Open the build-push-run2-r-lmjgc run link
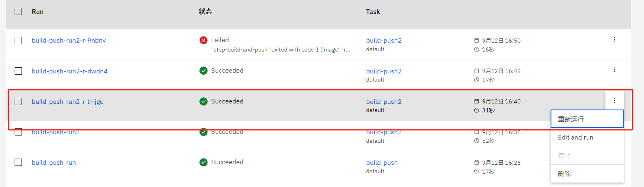This screenshot has height=187, width=644. coord(67,101)
